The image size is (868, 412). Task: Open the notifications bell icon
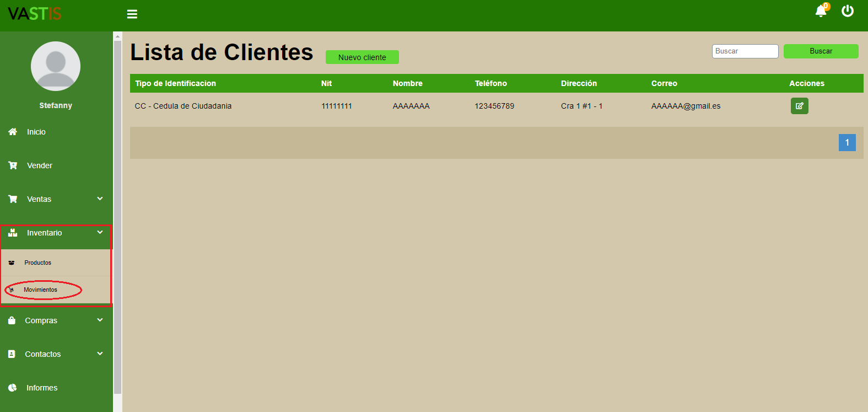pos(821,11)
